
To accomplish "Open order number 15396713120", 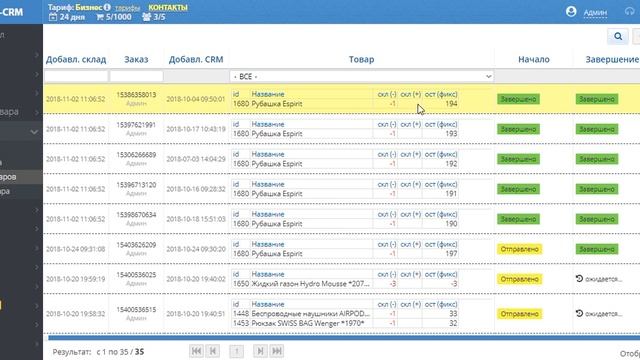I will click(136, 185).
